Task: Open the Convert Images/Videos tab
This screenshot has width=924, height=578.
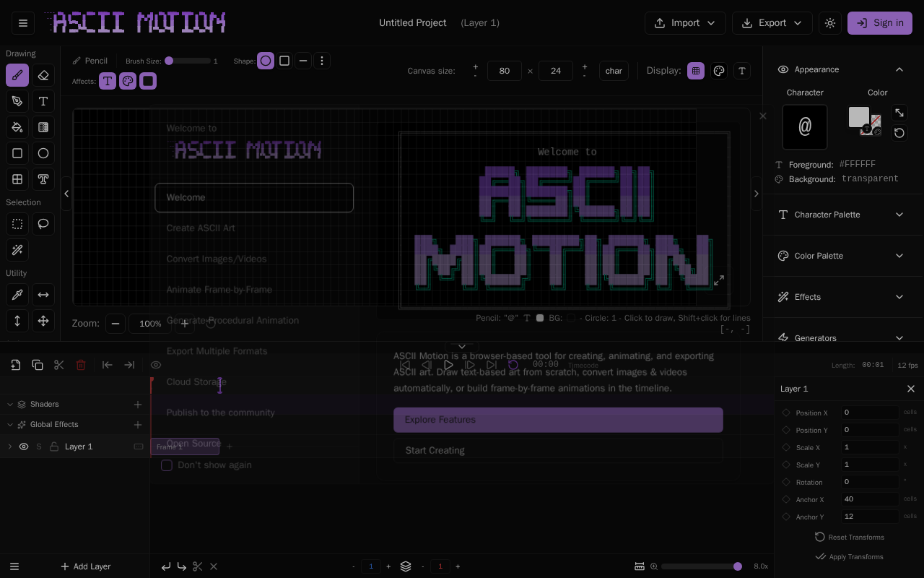Action: 254,259
